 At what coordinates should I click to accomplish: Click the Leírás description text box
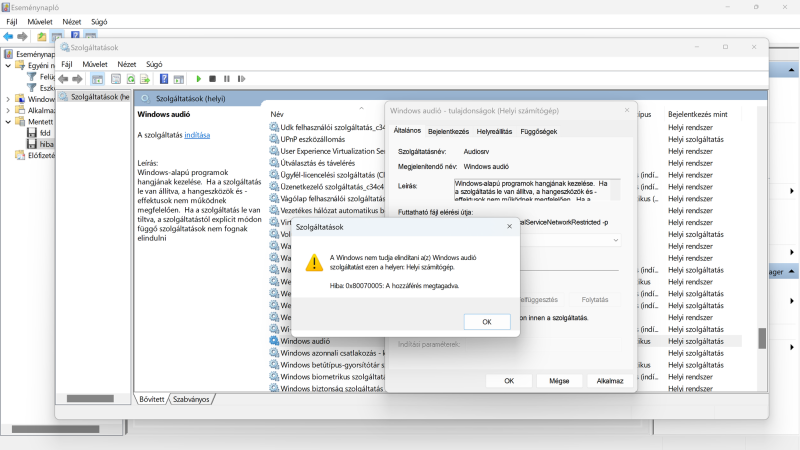537,189
